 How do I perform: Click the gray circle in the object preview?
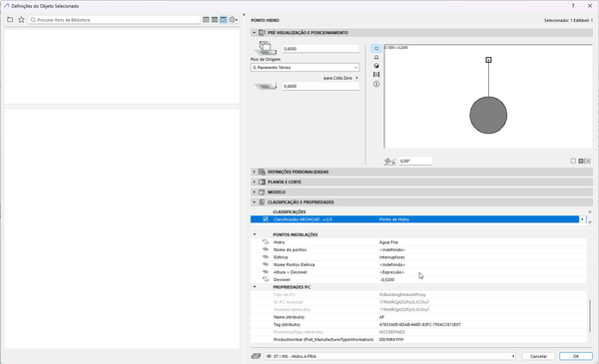pyautogui.click(x=488, y=116)
